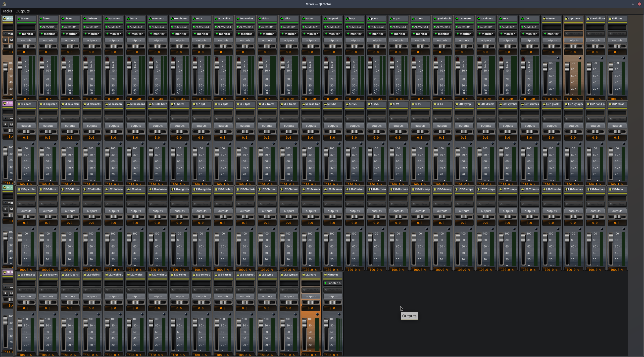
Task: Toggle the ACM530X1 plugin on trombones
Action: point(172,27)
